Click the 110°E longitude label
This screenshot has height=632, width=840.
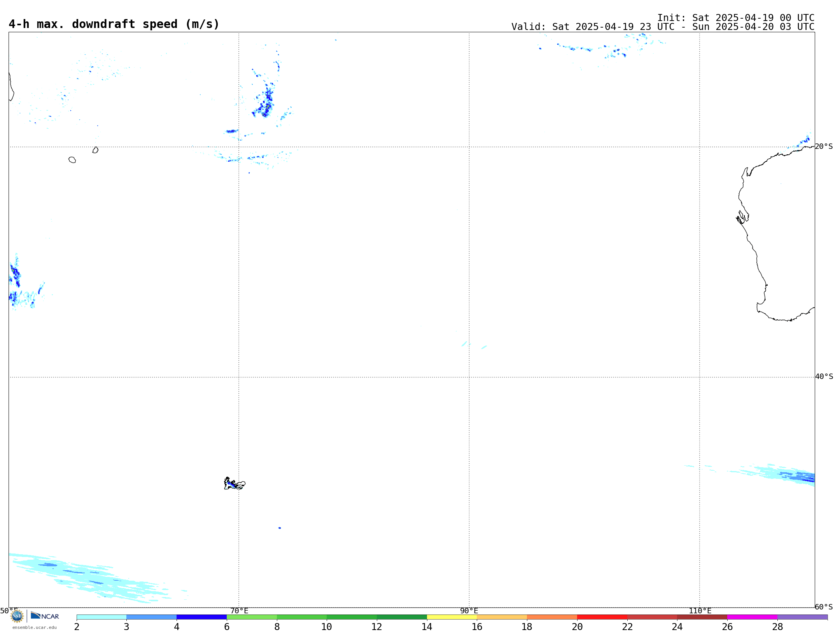[700, 611]
